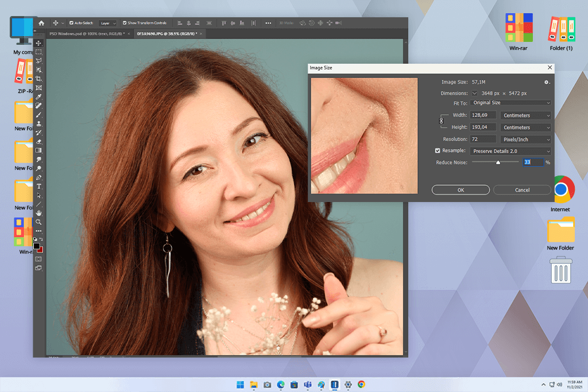The height and width of the screenshot is (392, 588).
Task: Open Height units Centimeters dropdown
Action: tap(526, 127)
